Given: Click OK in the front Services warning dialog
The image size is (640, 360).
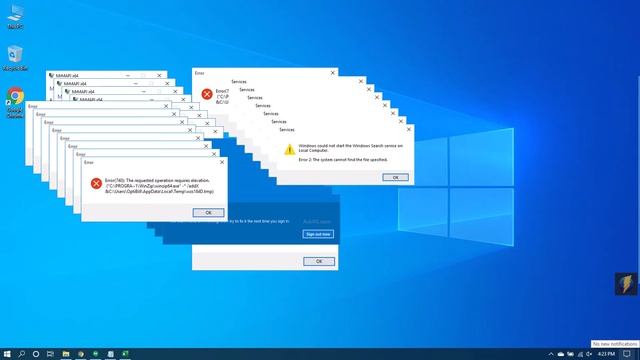Looking at the screenshot, I should tap(395, 178).
